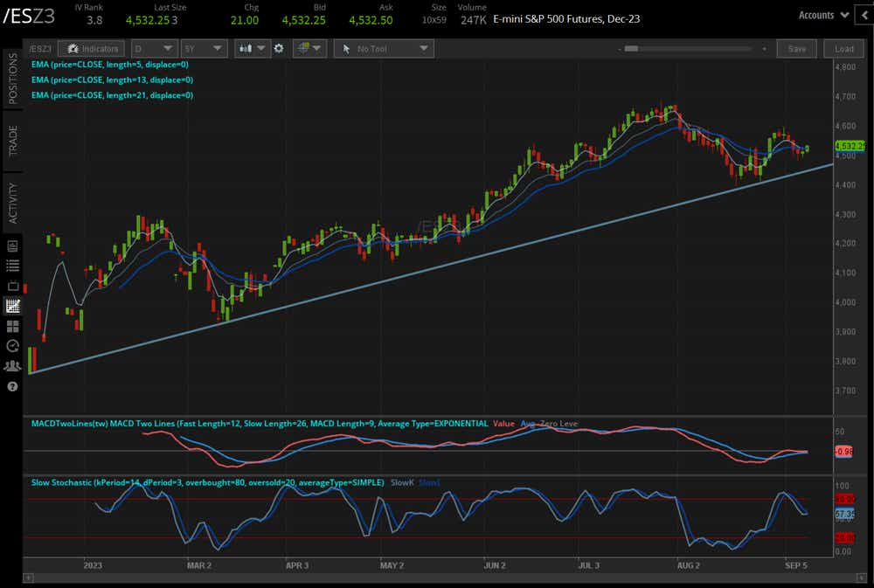Screen dimensions: 874x588
Task: Select the EMA length=5 study label
Action: coord(110,65)
